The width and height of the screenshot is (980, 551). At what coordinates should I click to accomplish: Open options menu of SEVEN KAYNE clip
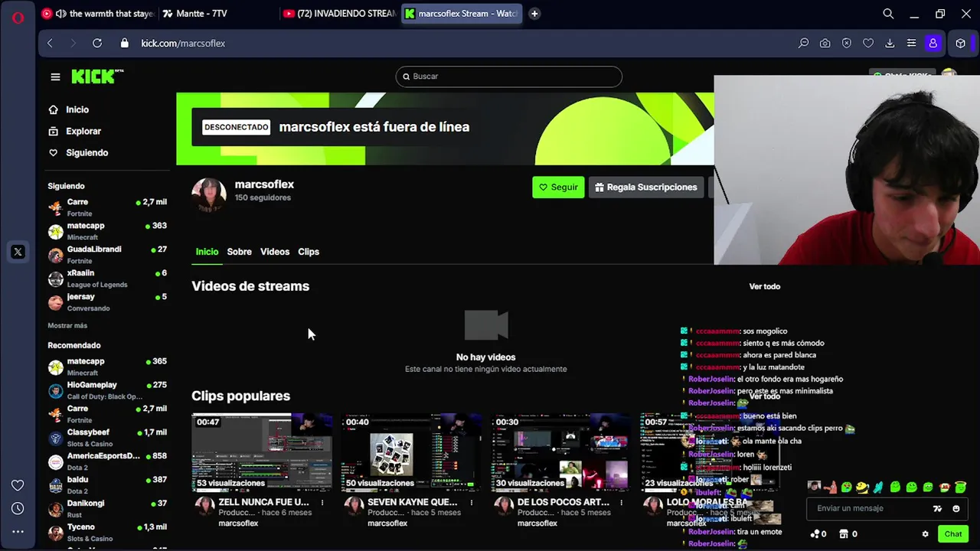(472, 503)
